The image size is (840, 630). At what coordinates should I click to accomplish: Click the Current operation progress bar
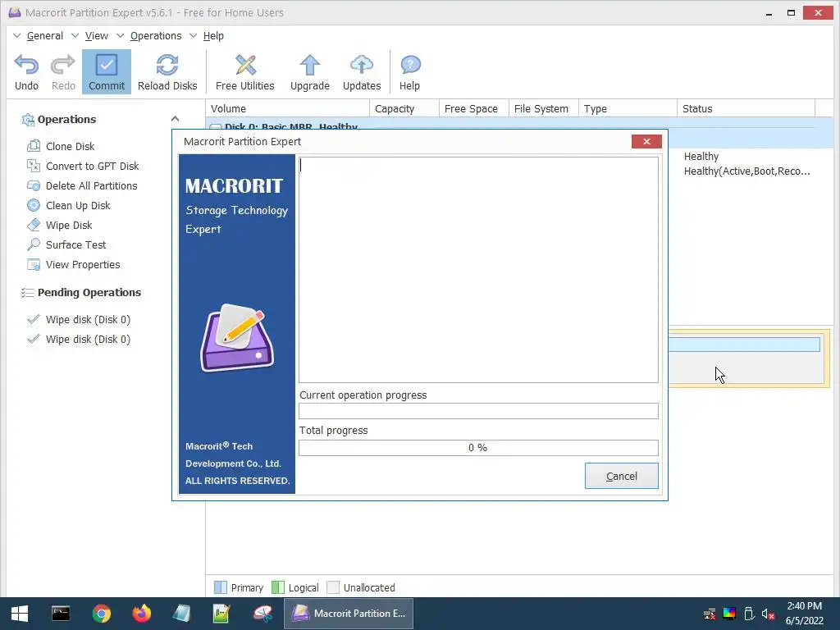click(478, 411)
